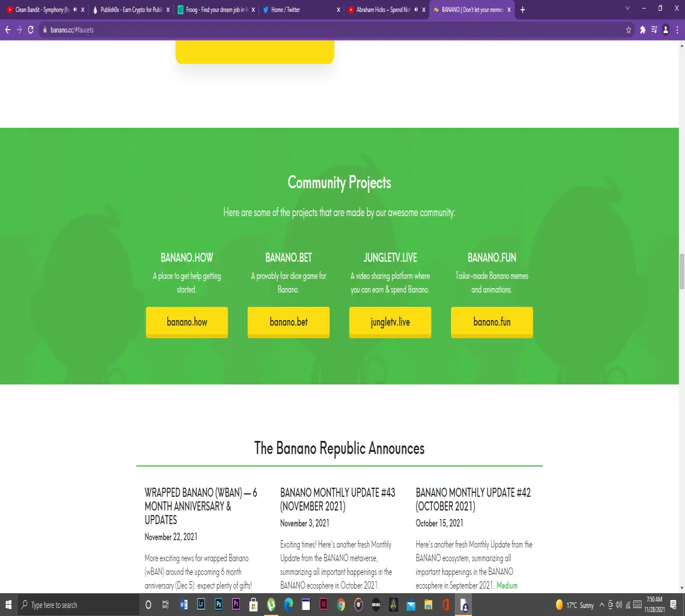685x616 pixels.
Task: Click the JUNGLETV.LIVE heading
Action: (x=390, y=257)
